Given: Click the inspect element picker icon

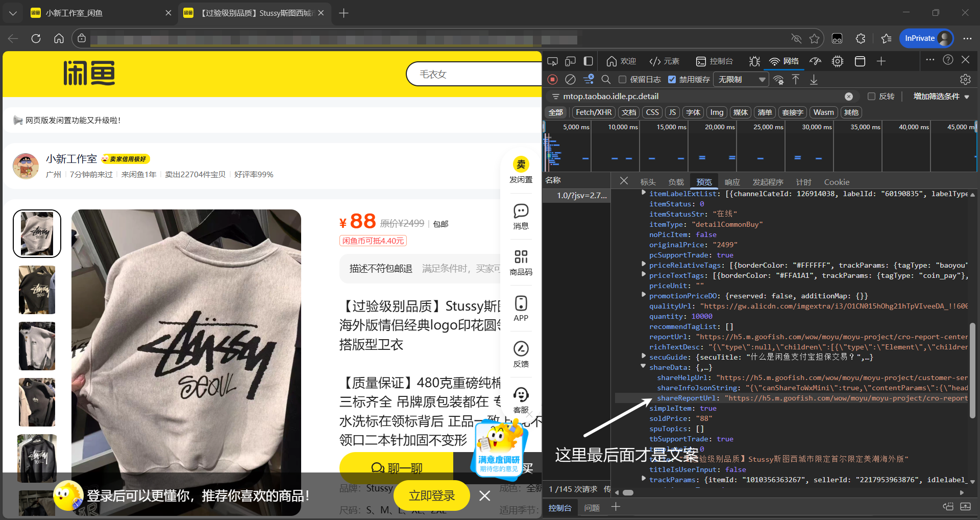Looking at the screenshot, I should [x=552, y=61].
